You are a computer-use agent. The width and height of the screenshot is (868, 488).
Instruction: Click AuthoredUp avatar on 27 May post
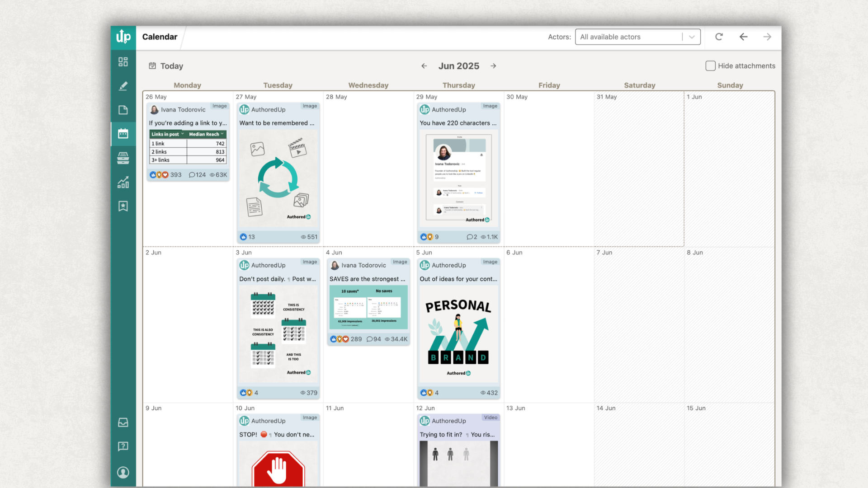click(244, 110)
